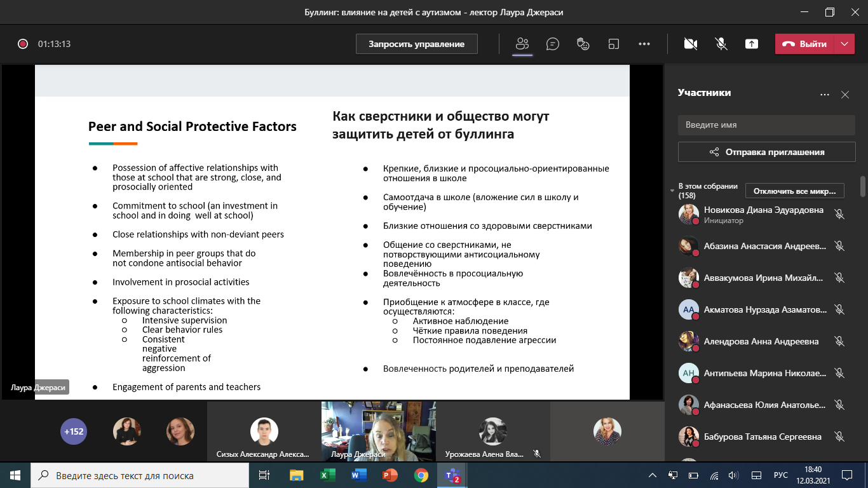
Task: Click the Запросить управление button
Action: tap(417, 44)
